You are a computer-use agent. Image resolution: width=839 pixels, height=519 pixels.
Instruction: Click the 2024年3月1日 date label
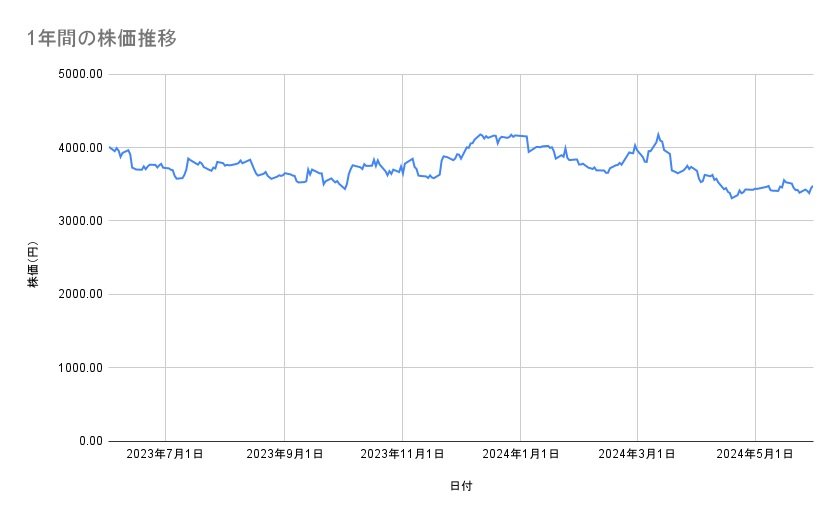click(x=637, y=454)
